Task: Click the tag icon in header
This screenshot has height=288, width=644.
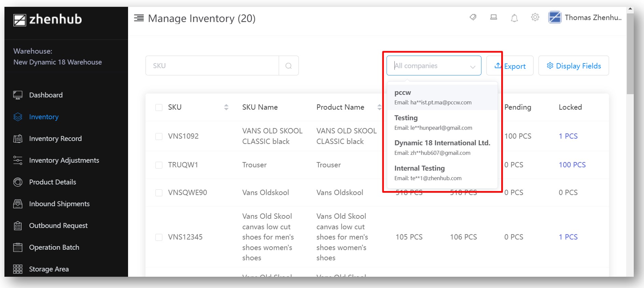Action: tap(473, 17)
